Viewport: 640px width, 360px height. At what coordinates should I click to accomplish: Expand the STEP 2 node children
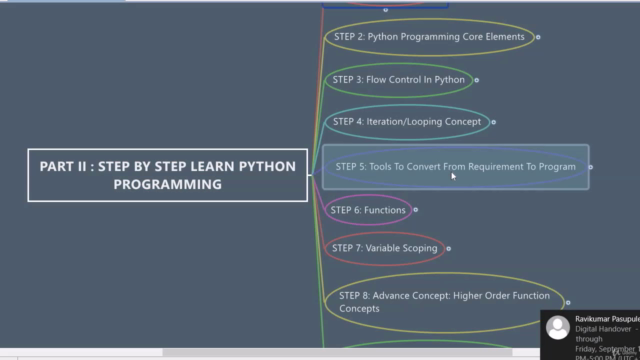tap(538, 37)
